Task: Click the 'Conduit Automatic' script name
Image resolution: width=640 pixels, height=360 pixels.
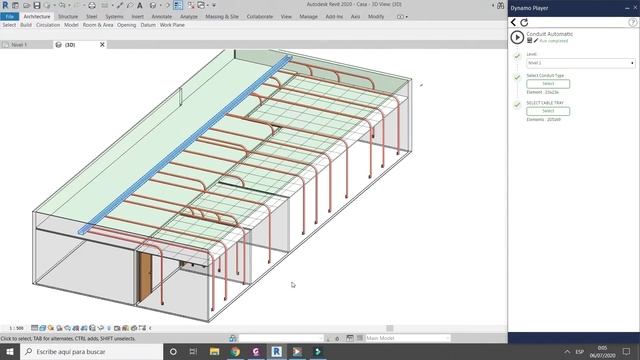Action: [549, 34]
